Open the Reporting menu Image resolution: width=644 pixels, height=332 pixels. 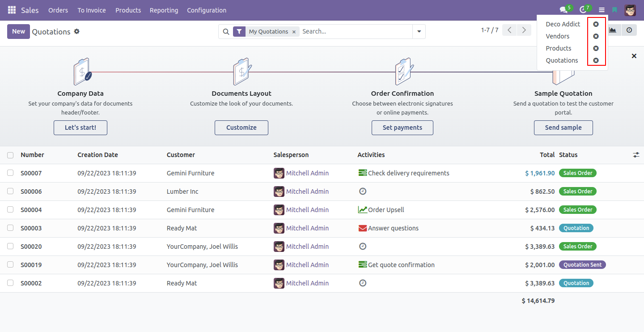pos(164,10)
